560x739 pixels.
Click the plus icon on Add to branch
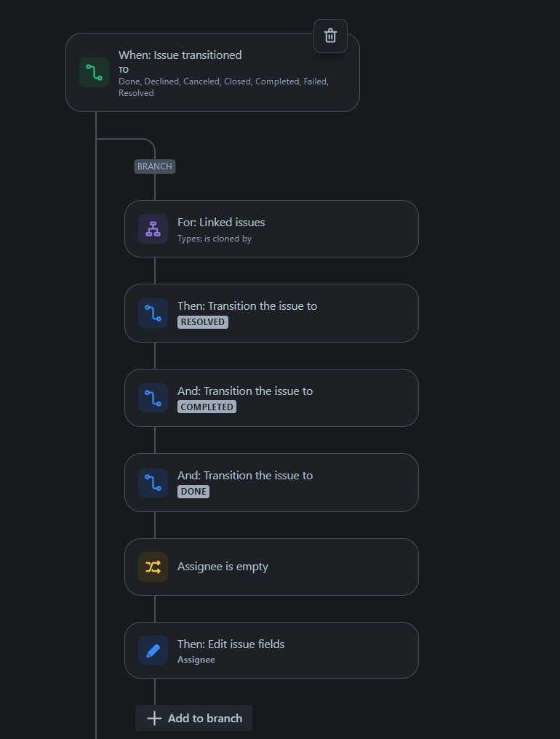(x=154, y=718)
